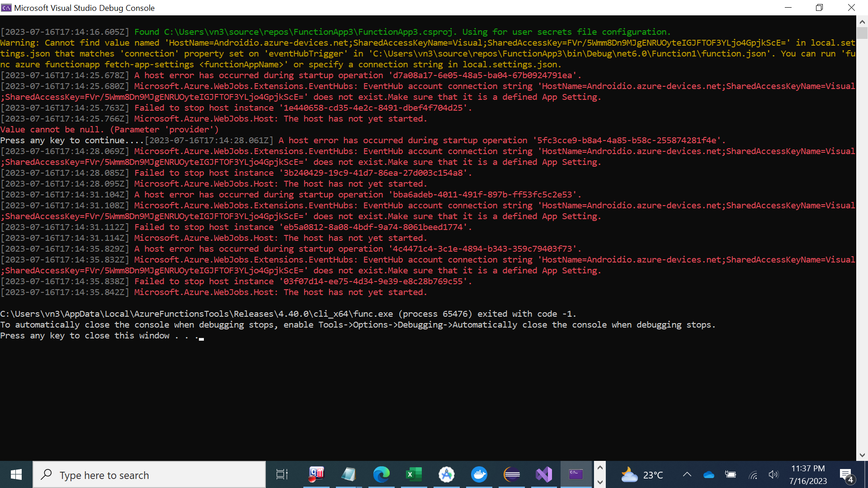View battery status from the tray
This screenshot has height=488, width=868.
tap(731, 474)
